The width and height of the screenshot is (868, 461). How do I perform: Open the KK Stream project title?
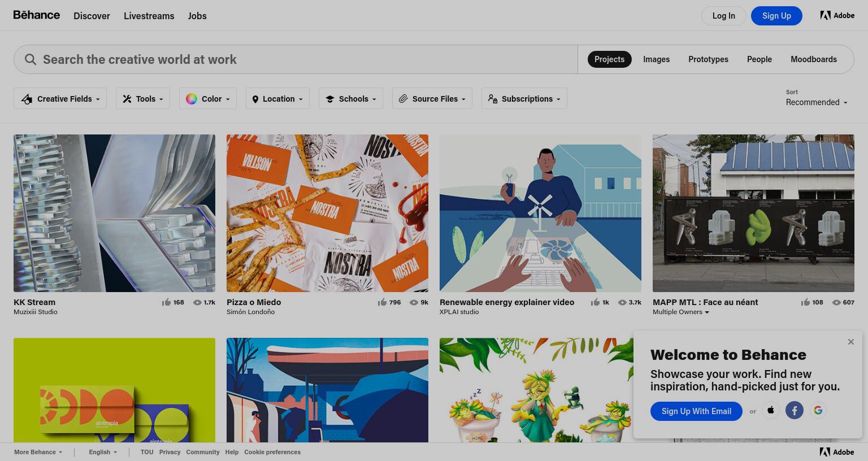(x=34, y=302)
